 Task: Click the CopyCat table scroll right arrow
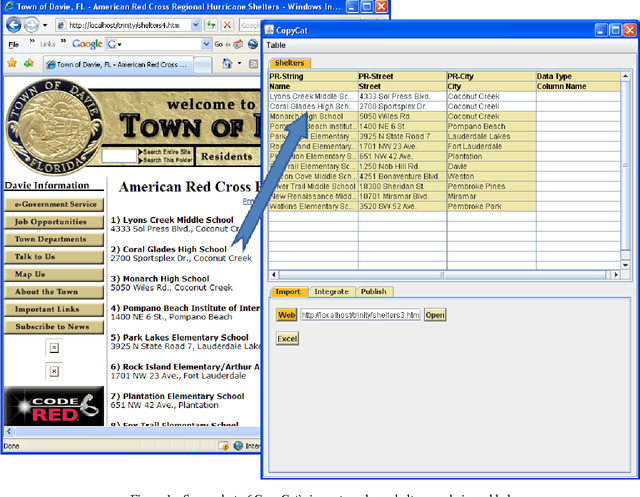(616, 275)
